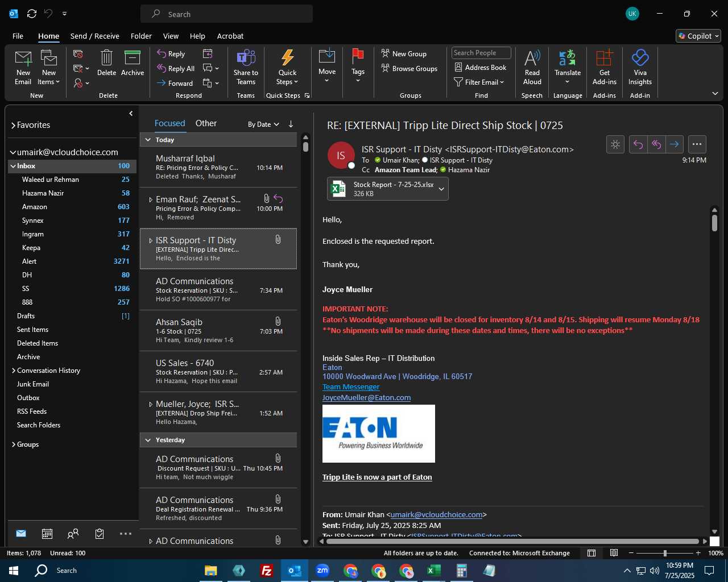Image resolution: width=728 pixels, height=582 pixels.
Task: Click the JoyceMueller@Eaton.com email link
Action: [x=366, y=398]
